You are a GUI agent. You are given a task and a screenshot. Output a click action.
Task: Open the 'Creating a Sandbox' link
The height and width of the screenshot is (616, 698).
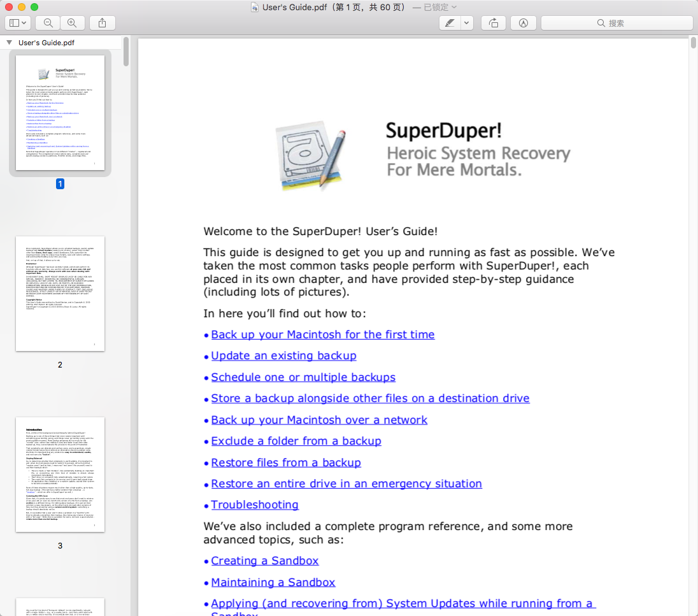[x=265, y=561]
